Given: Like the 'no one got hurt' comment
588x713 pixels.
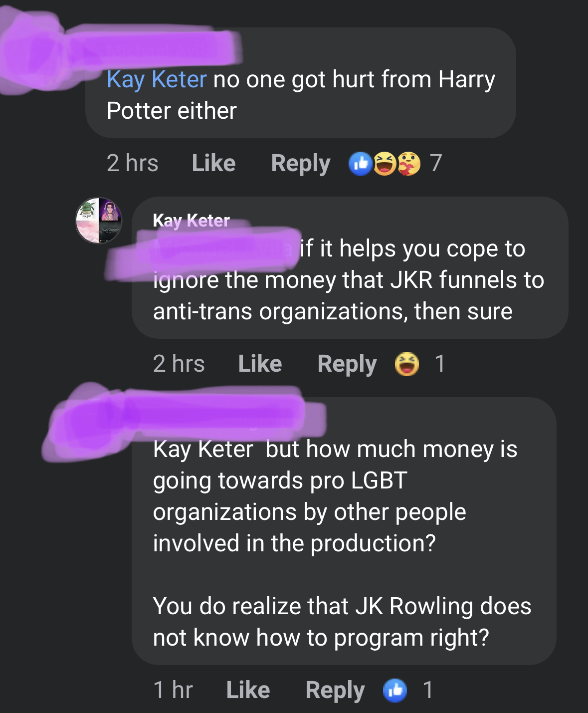Looking at the screenshot, I should [x=213, y=163].
